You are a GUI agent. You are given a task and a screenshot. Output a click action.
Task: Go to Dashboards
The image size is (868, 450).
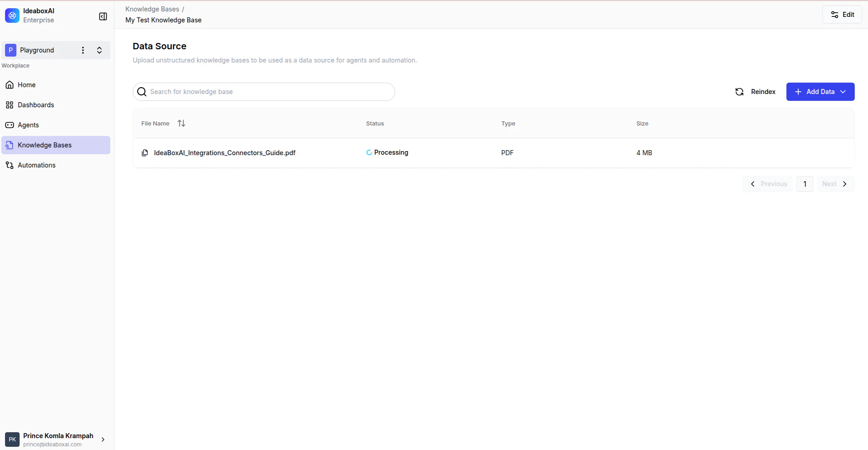(x=56, y=105)
